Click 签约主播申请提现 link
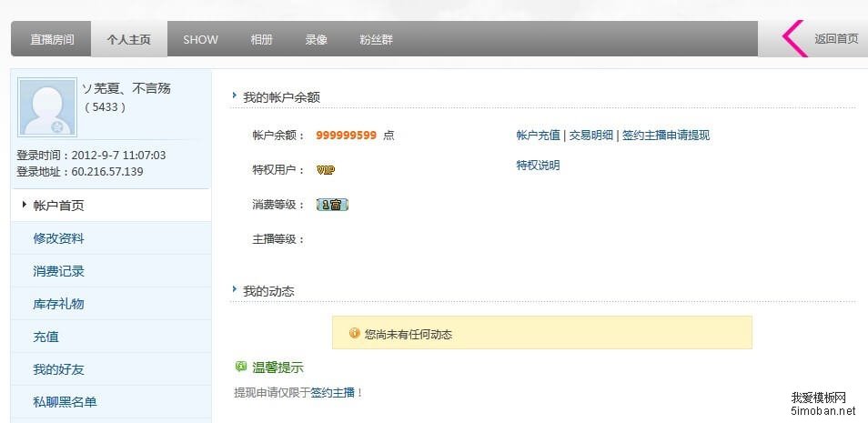Image resolution: width=868 pixels, height=423 pixels. click(x=666, y=136)
